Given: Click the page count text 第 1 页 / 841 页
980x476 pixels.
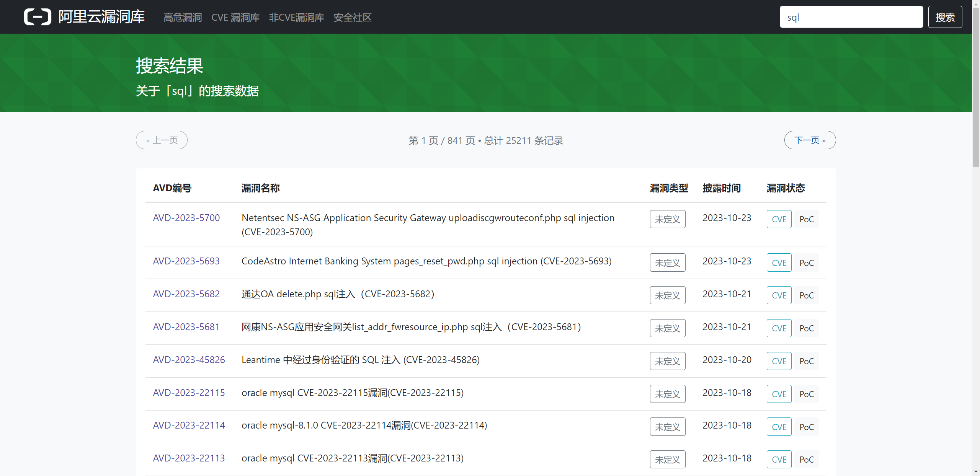Looking at the screenshot, I should coord(442,140).
